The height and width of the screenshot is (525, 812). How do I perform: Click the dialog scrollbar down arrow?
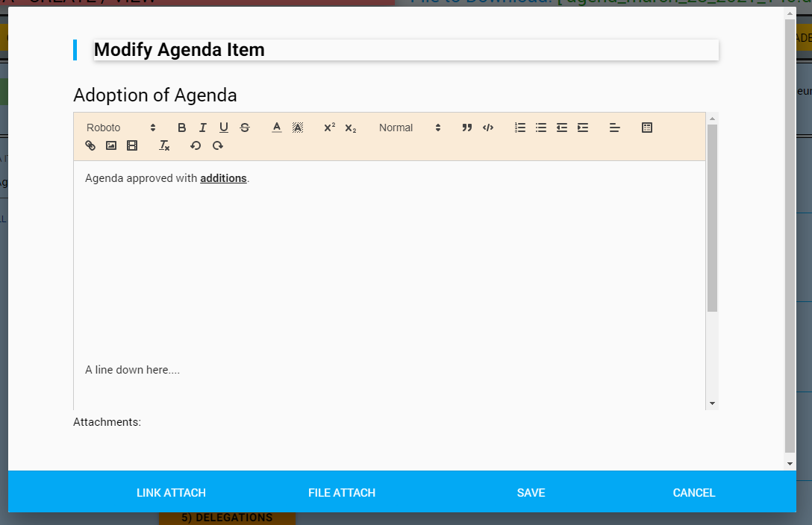[x=790, y=464]
